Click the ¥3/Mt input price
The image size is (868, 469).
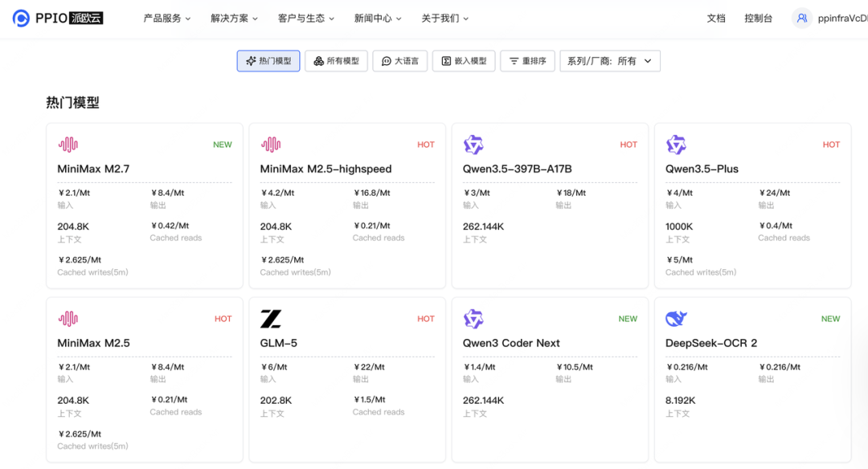pos(477,193)
